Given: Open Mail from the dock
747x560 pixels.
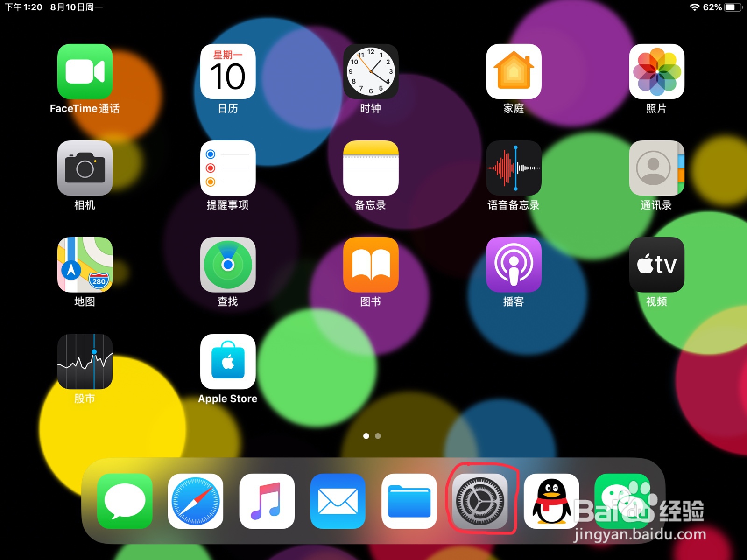Looking at the screenshot, I should [338, 501].
